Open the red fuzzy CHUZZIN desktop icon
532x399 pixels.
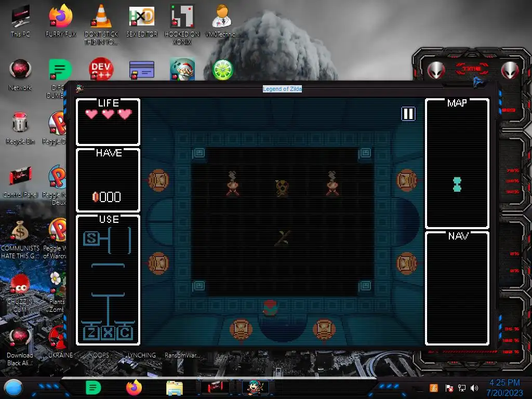[20, 293]
